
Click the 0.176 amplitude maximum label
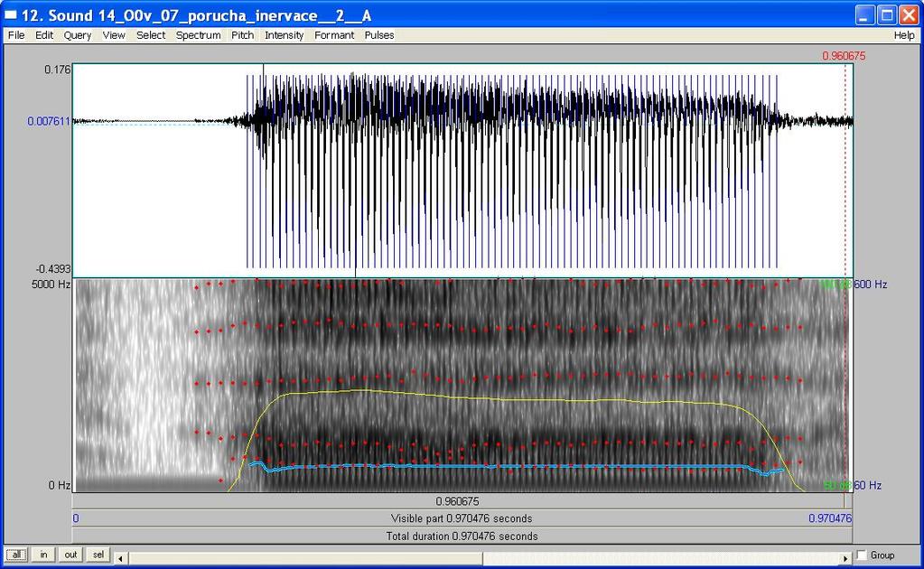coord(57,70)
